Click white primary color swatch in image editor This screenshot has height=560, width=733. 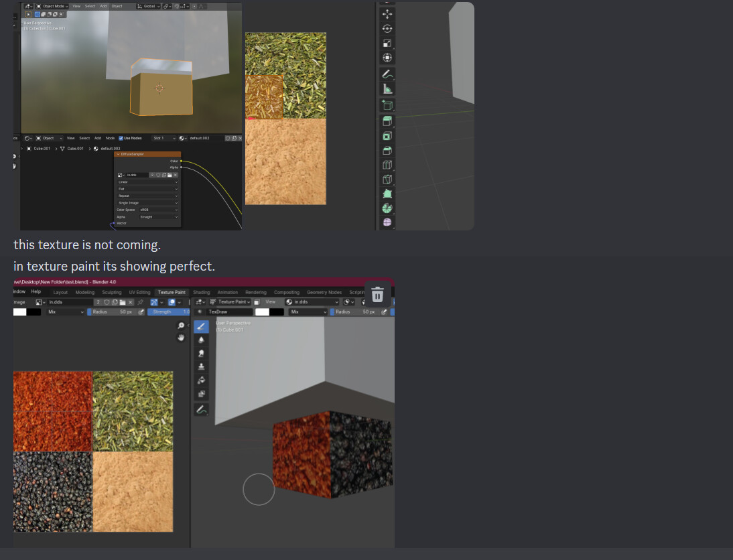click(19, 311)
